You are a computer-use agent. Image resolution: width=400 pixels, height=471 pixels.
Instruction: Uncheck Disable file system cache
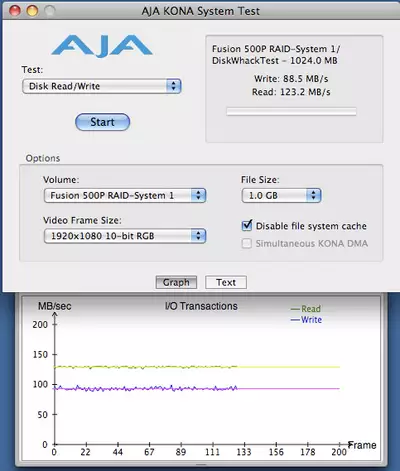click(x=247, y=226)
